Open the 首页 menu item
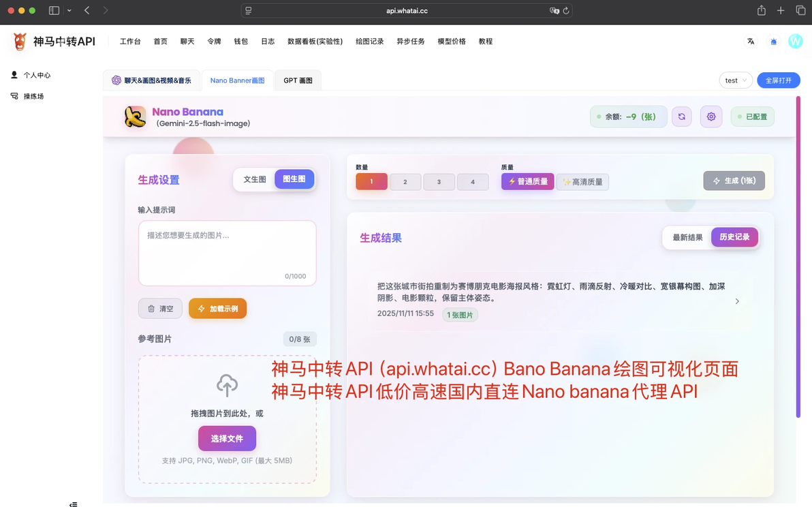The width and height of the screenshot is (812, 507). pyautogui.click(x=161, y=42)
